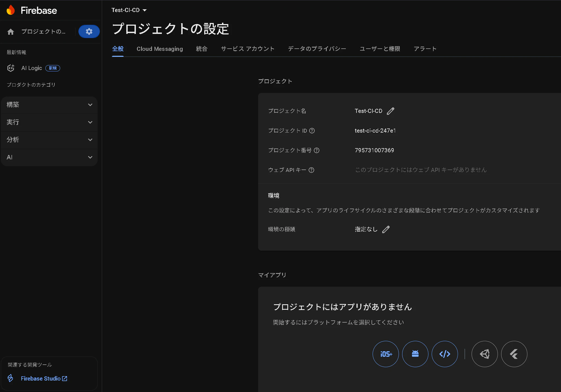561x392 pixels.
Task: Edit project name with pencil icon
Action: [391, 111]
